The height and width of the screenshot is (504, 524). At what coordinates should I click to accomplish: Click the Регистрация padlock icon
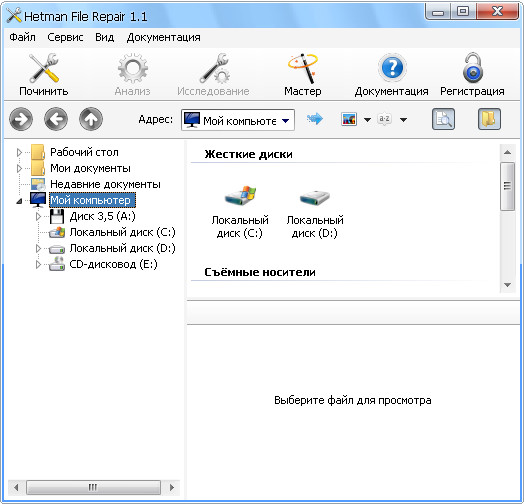(472, 68)
